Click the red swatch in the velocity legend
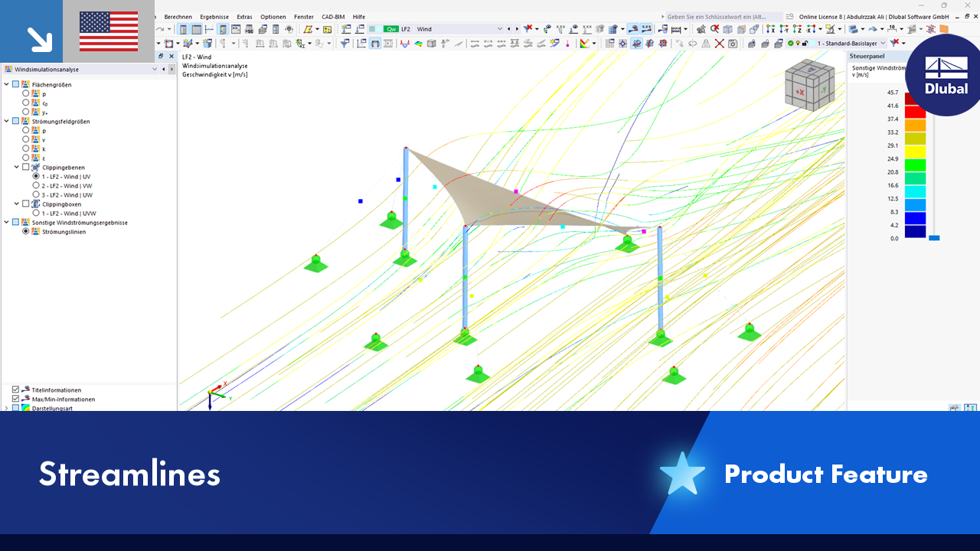Viewport: 980px width, 551px height. [x=916, y=112]
